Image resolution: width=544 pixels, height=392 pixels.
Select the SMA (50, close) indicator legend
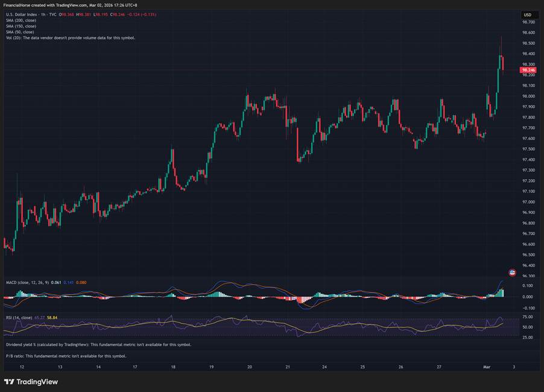pos(19,32)
